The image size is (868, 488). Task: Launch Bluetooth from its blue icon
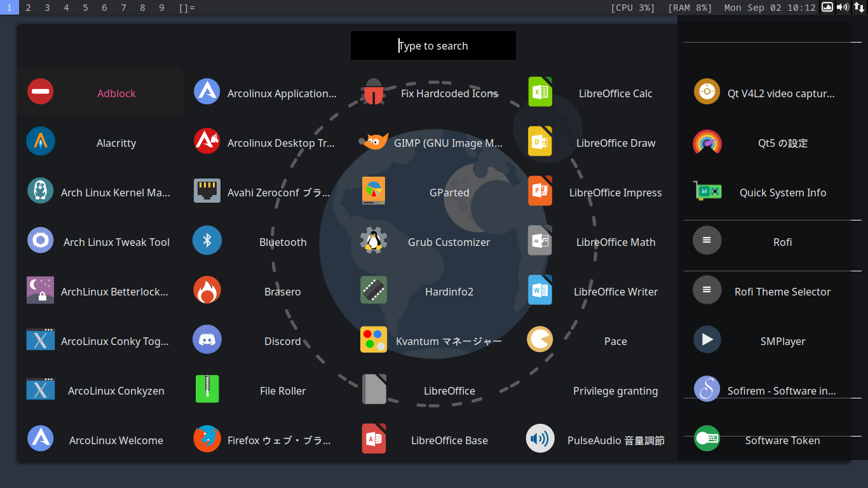click(207, 241)
